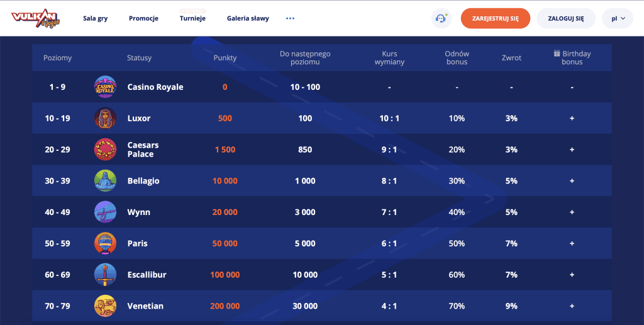Click the gift icon beside Birthday bonus
The height and width of the screenshot is (325, 644).
[x=557, y=53]
